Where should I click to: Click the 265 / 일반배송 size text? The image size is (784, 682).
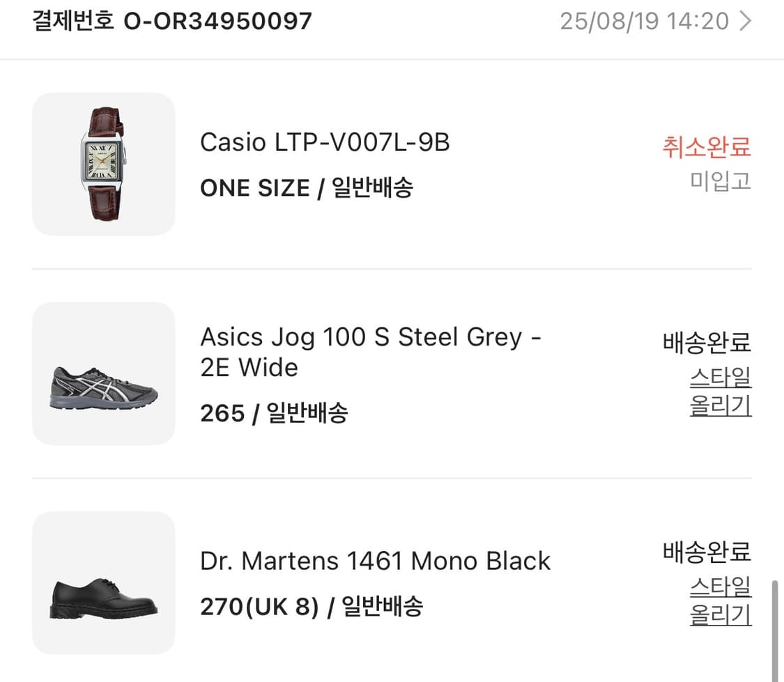[273, 414]
